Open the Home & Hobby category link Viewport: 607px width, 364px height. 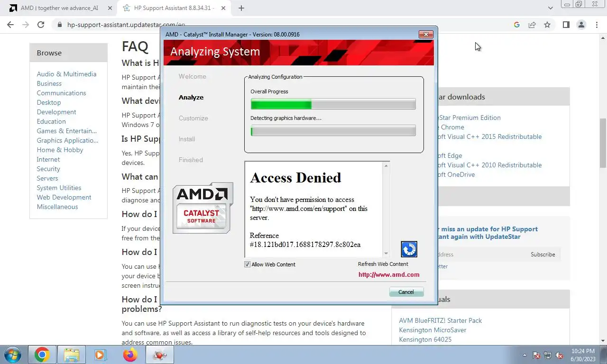coord(60,150)
